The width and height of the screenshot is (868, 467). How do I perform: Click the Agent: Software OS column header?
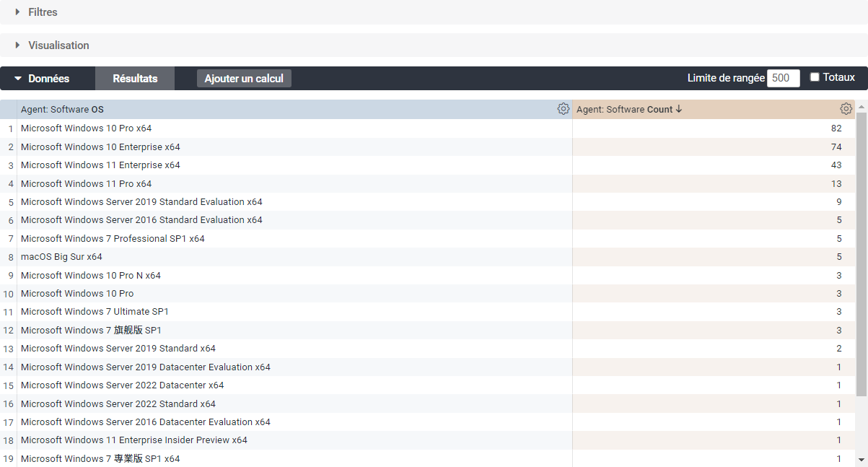pos(62,110)
